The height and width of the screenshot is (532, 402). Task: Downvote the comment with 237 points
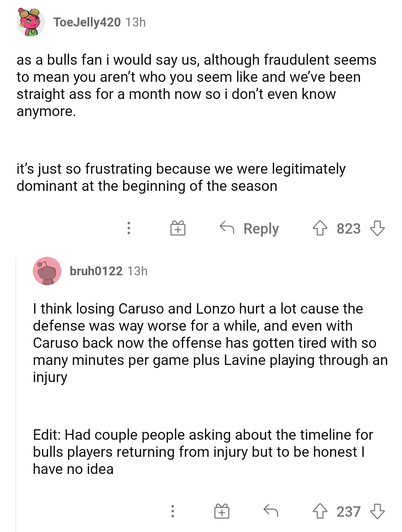377,511
